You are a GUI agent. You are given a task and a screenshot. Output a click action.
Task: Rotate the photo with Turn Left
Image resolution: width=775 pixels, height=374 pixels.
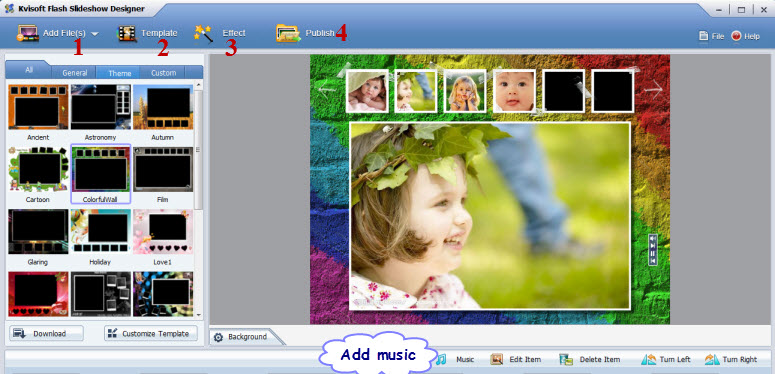point(666,359)
